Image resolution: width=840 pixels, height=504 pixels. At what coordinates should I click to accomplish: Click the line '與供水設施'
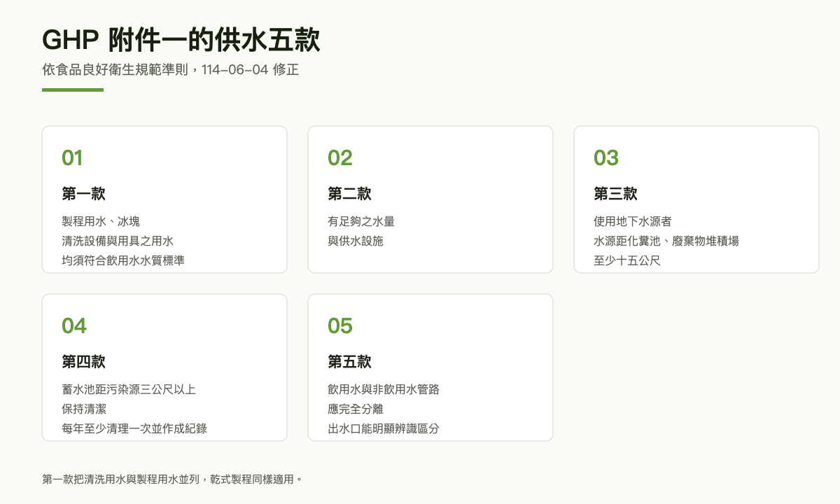click(x=356, y=241)
